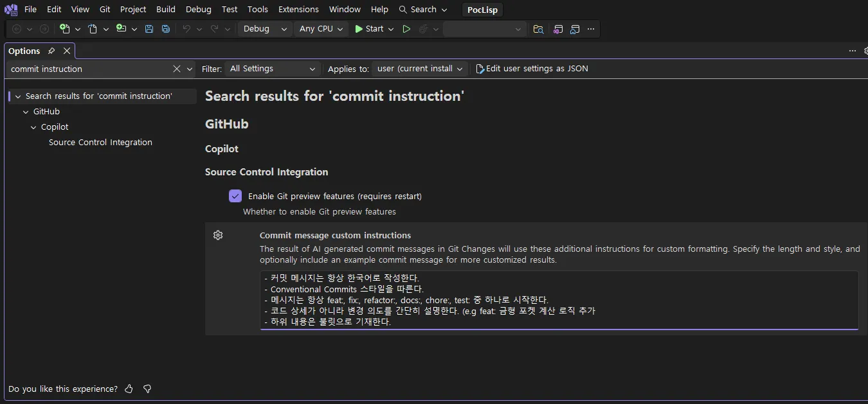Select the Undo icon in the toolbar
This screenshot has width=868, height=404.
186,29
